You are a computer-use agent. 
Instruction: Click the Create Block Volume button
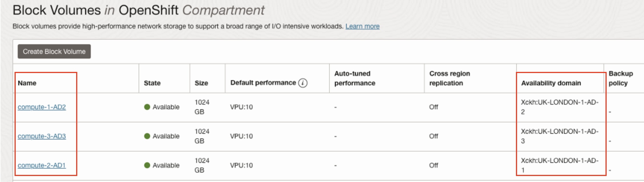54,51
